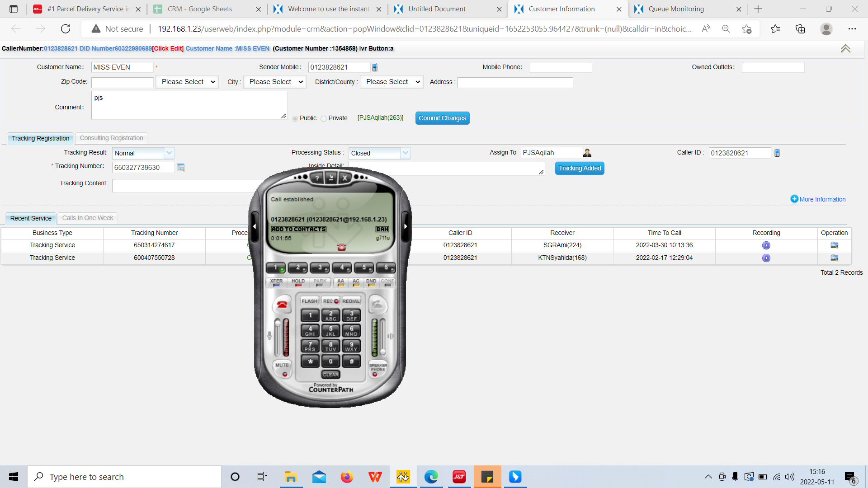Play recording for SGRAmi(224) call

pos(766,245)
